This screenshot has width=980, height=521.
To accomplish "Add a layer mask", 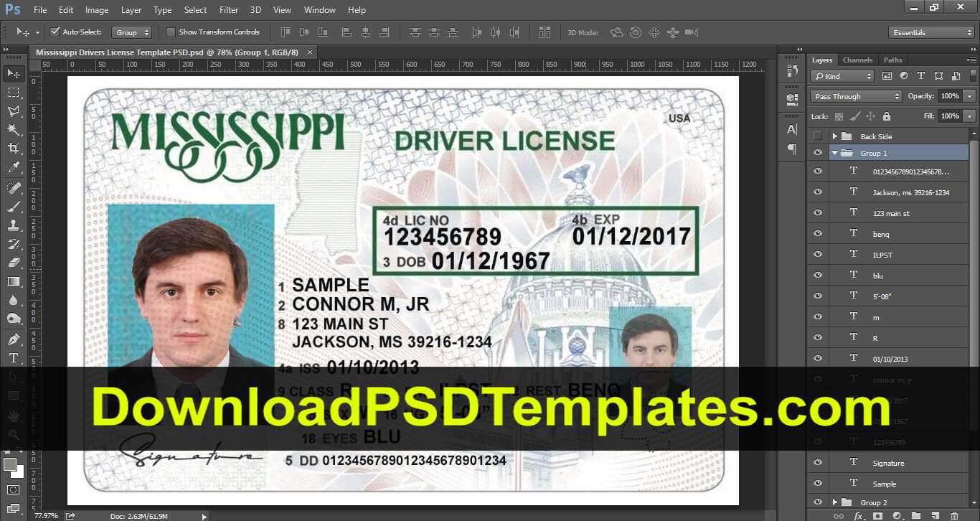I will [877, 515].
